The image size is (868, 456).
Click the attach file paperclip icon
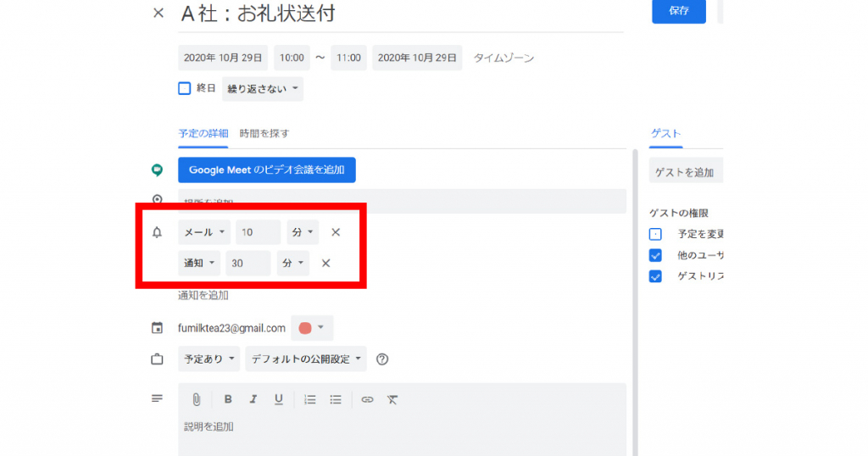tap(196, 399)
